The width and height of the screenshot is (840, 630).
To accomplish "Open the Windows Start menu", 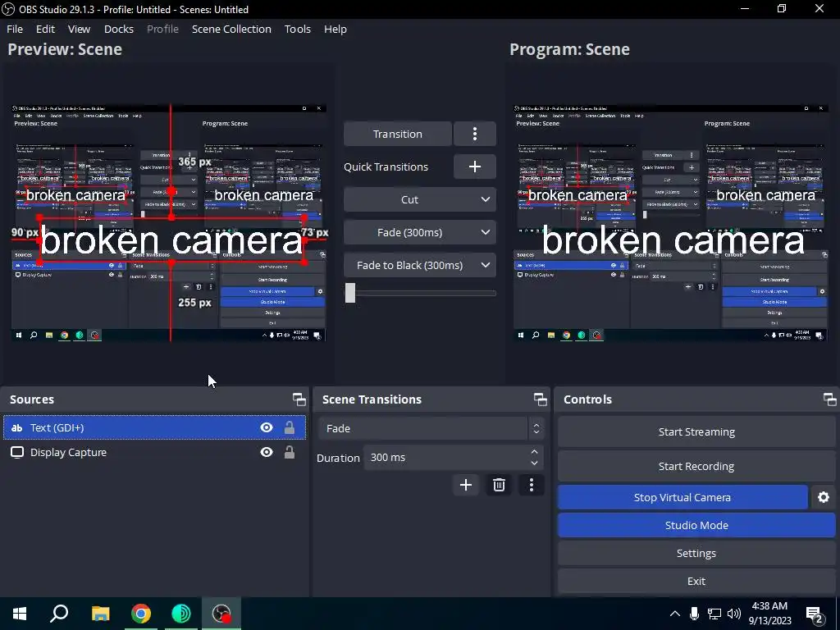I will tap(20, 614).
